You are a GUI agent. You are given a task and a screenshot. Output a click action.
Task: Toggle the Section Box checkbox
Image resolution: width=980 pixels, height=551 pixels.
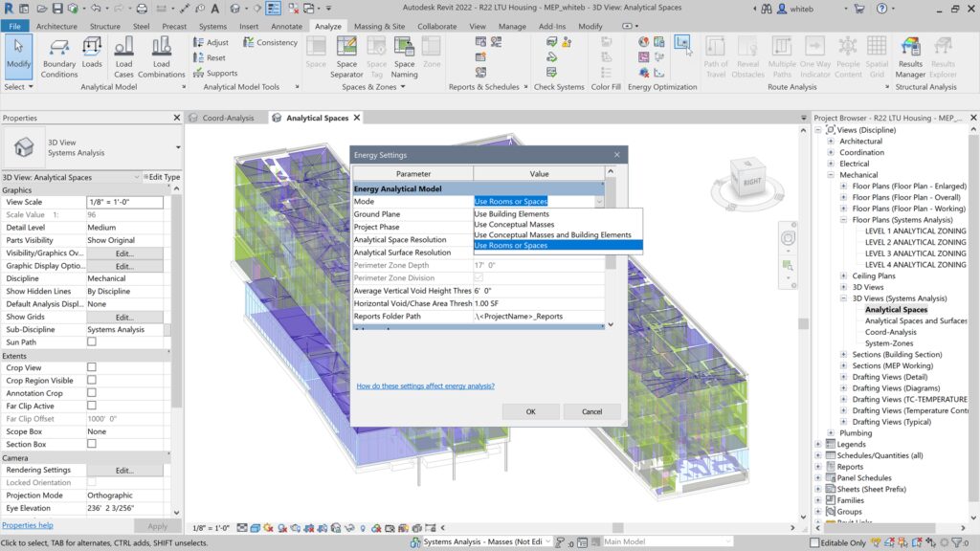pos(92,444)
